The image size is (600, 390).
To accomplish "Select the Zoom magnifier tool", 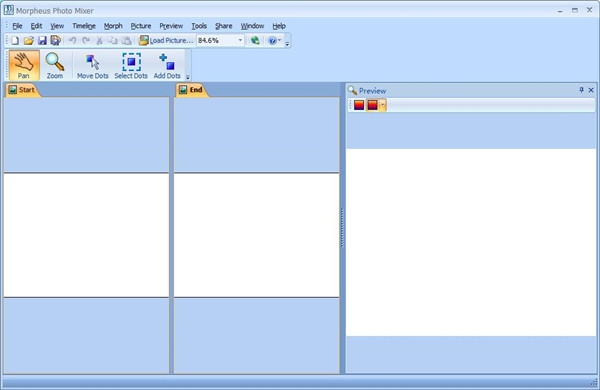I will 55,65.
